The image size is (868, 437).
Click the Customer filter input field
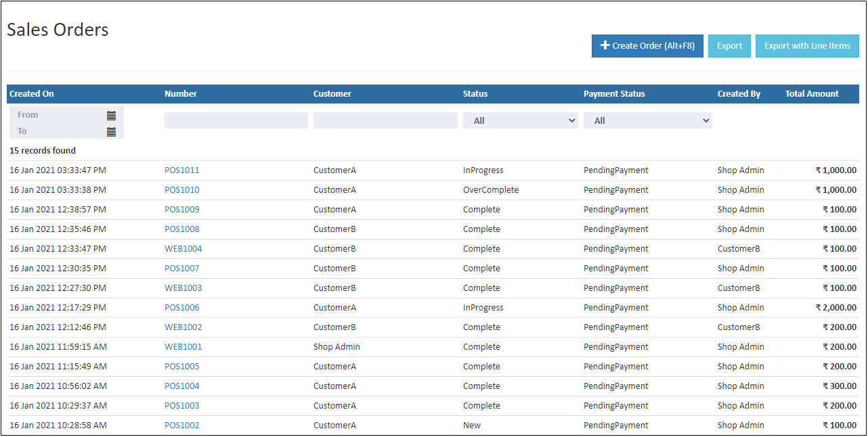tap(385, 120)
